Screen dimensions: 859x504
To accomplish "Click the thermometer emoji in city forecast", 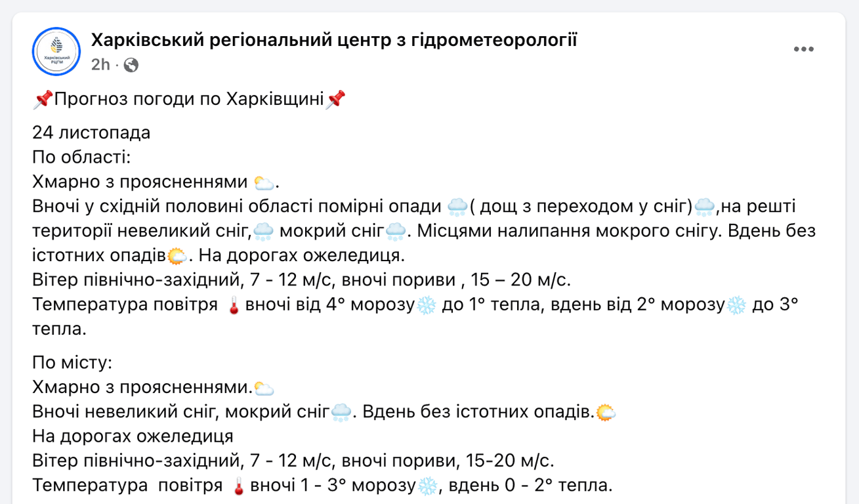I will pos(238,484).
